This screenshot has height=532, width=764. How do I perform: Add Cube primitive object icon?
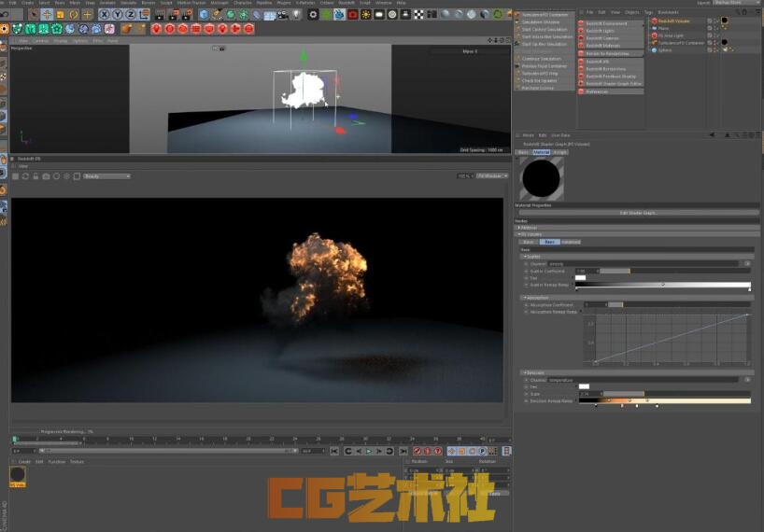click(x=205, y=15)
